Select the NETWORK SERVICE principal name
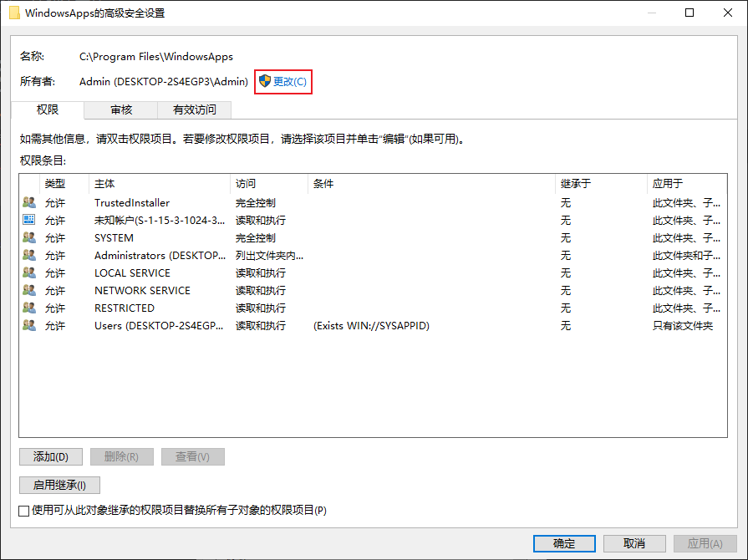 [x=142, y=291]
